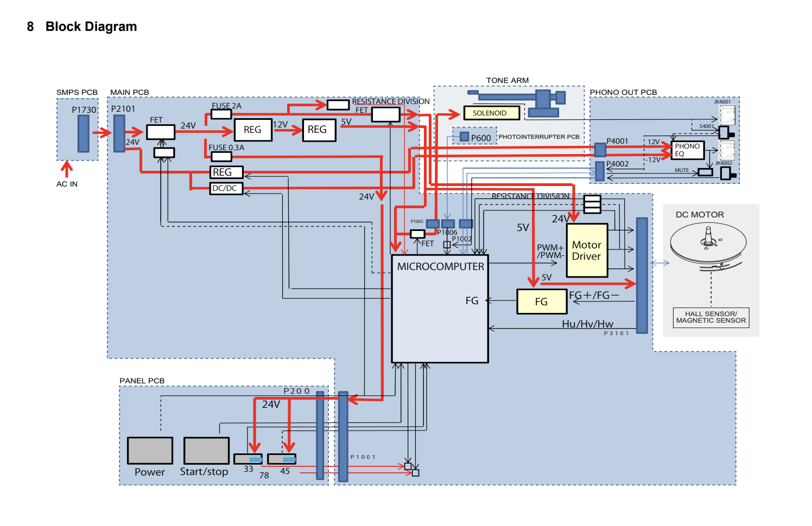Select the P3101 motor connector bar
Viewport: 812px width, 526px height.
coord(642,275)
